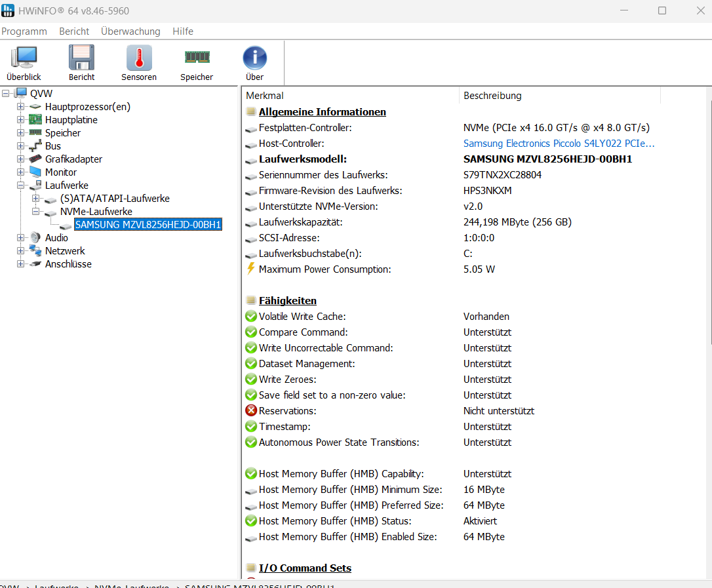Click the green check beside Write Zeroes
This screenshot has height=588, width=712.
tap(251, 379)
